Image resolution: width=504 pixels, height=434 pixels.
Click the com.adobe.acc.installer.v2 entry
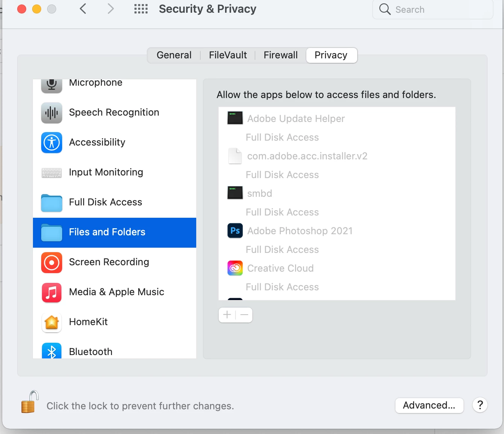tap(337, 156)
